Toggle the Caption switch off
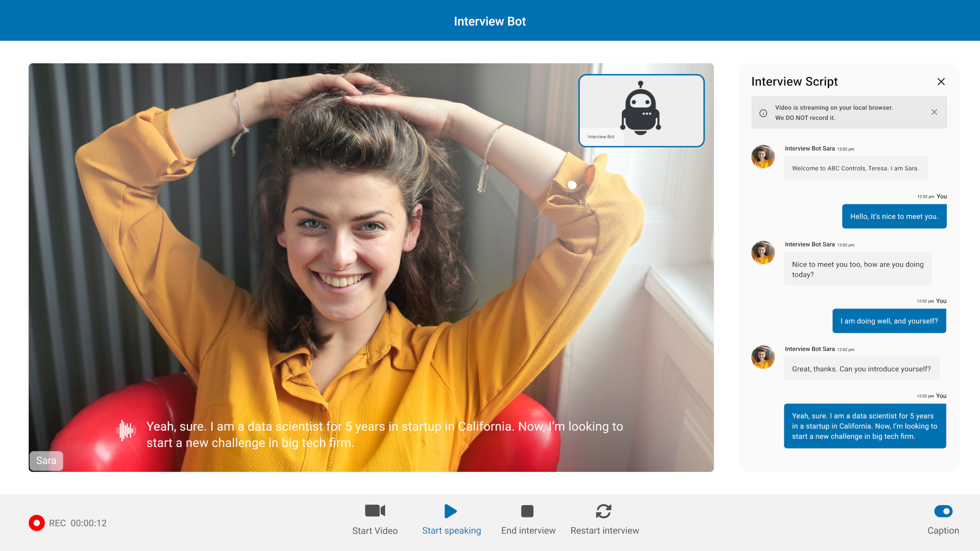The width and height of the screenshot is (980, 551). tap(943, 511)
